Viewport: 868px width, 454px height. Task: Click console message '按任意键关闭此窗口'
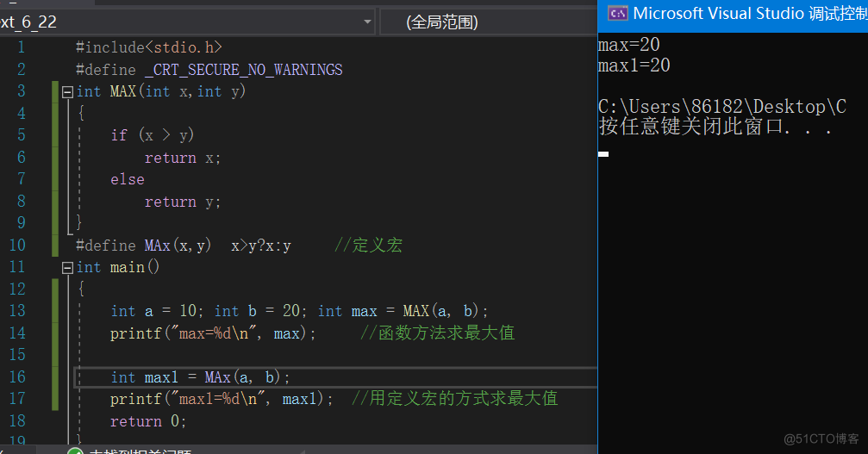[690, 127]
